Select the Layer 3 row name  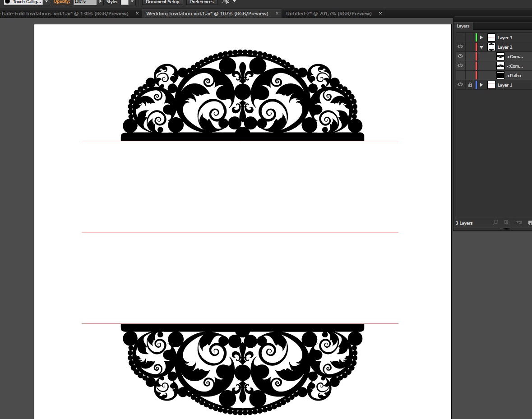coord(505,37)
